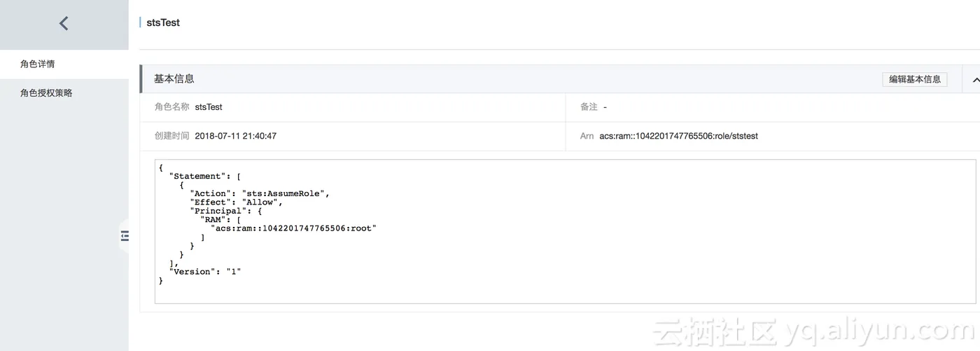Click the back arrow icon
This screenshot has width=980, height=351.
click(64, 24)
